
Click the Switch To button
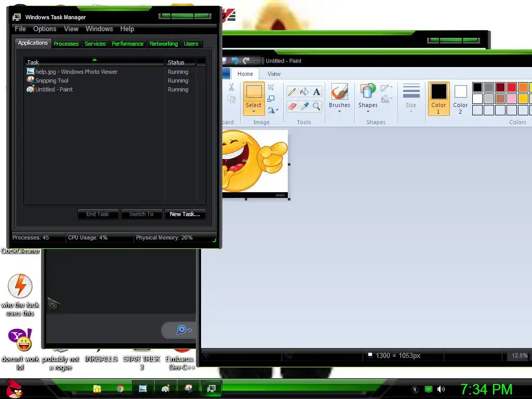click(x=141, y=214)
